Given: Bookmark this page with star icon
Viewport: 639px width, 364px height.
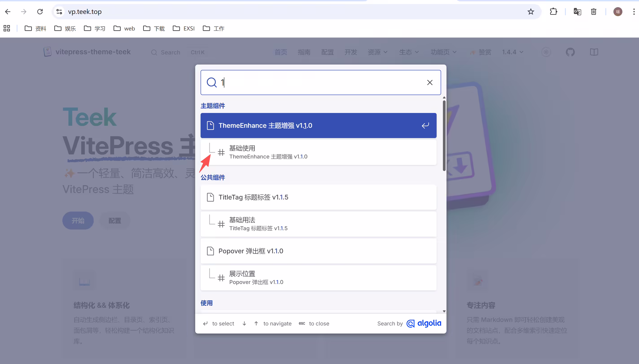Looking at the screenshot, I should click(531, 11).
